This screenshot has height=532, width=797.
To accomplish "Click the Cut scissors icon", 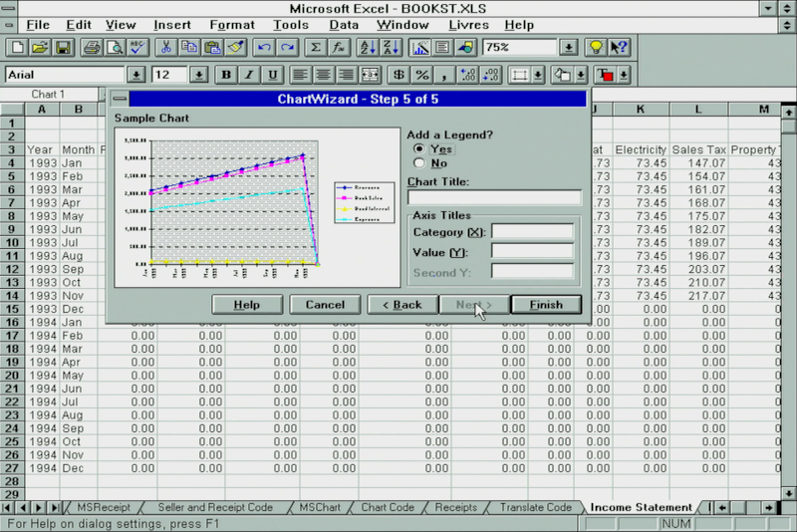I will [x=165, y=47].
